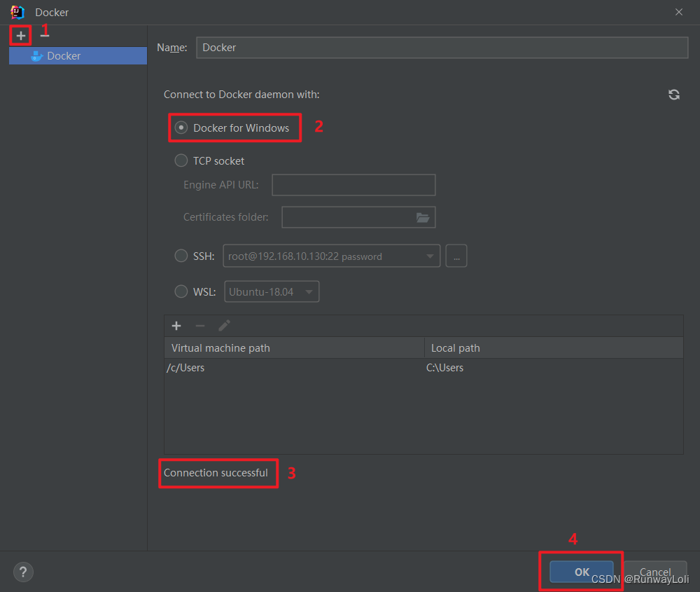Click the Virtual machine path column header
Screen dimensions: 700x592
294,348
